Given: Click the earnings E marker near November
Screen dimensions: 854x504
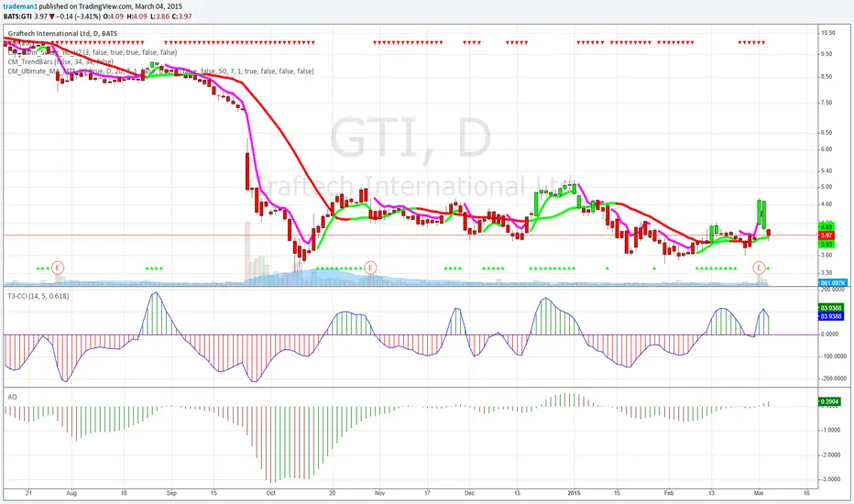Looking at the screenshot, I should [370, 268].
